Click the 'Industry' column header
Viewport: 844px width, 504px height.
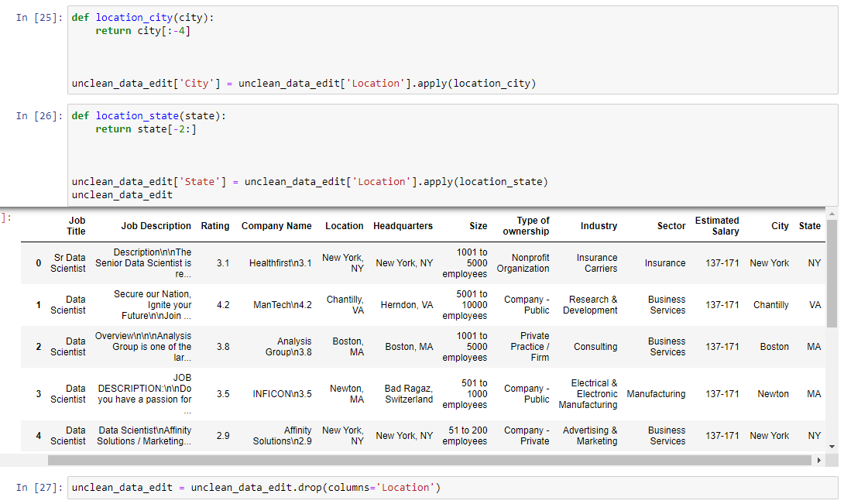(x=599, y=226)
